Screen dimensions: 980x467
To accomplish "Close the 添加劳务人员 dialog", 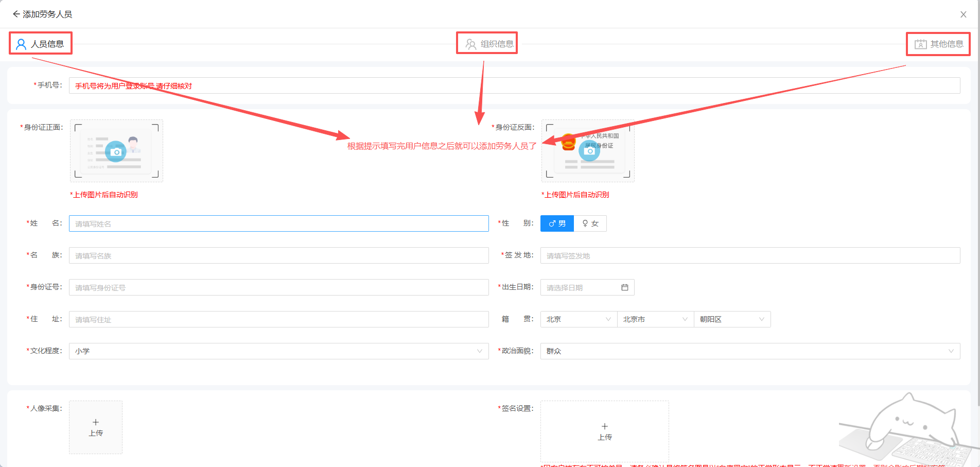I will pyautogui.click(x=963, y=14).
